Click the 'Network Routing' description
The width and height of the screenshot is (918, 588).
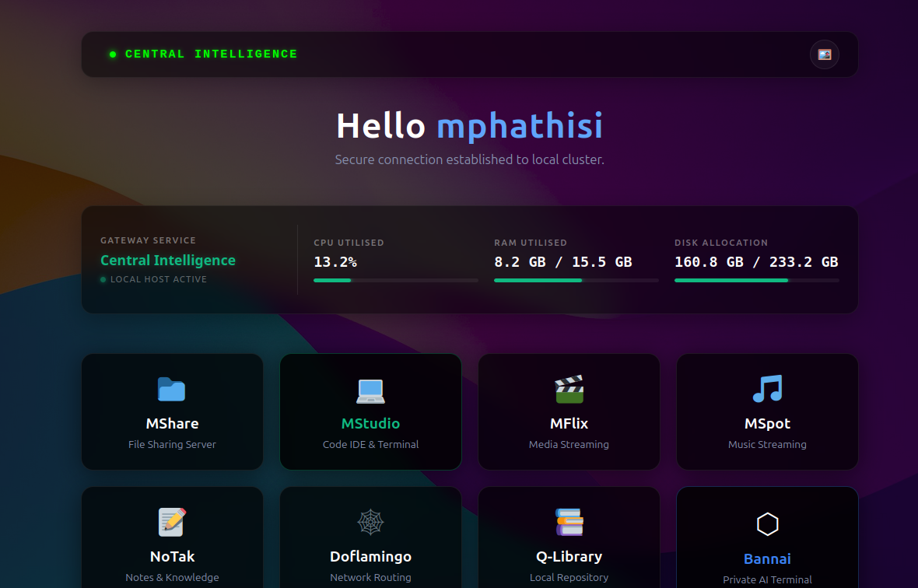pyautogui.click(x=370, y=577)
